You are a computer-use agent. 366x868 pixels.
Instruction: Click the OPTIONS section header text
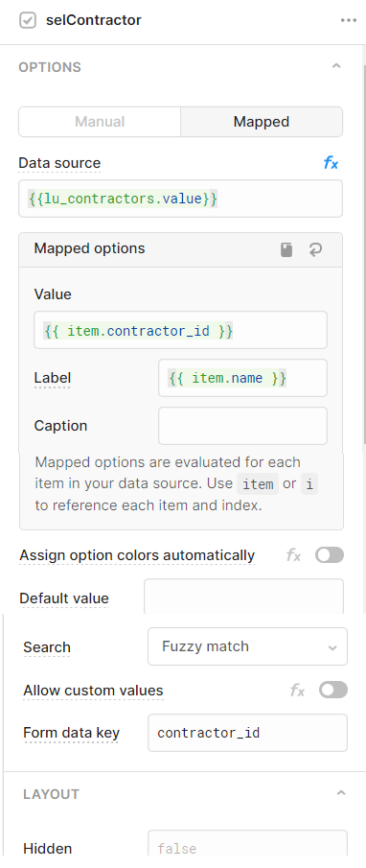[50, 67]
